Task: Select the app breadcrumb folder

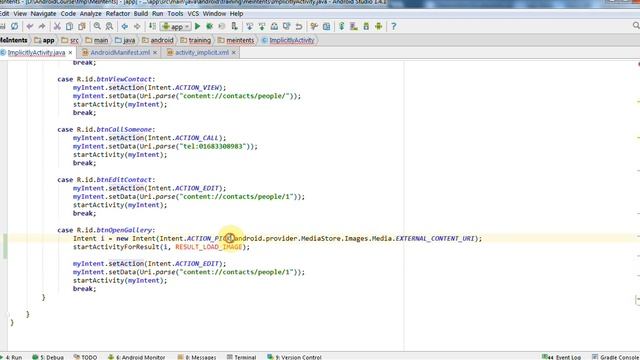Action: click(x=44, y=40)
